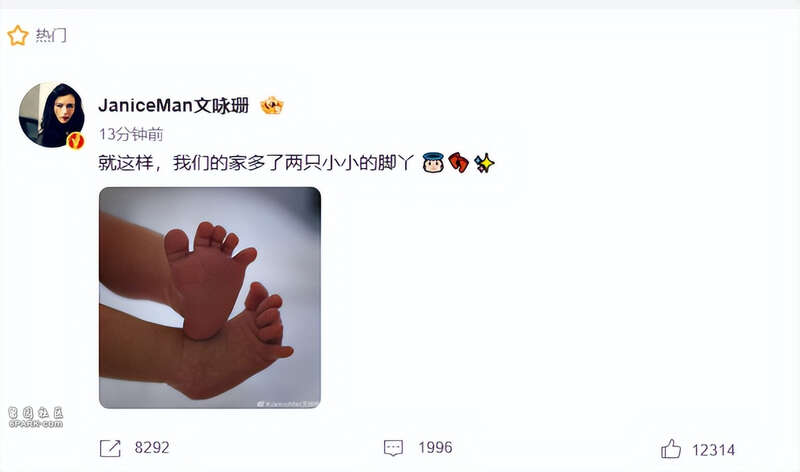Click the hot star icon
Image resolution: width=800 pixels, height=472 pixels.
click(x=17, y=36)
